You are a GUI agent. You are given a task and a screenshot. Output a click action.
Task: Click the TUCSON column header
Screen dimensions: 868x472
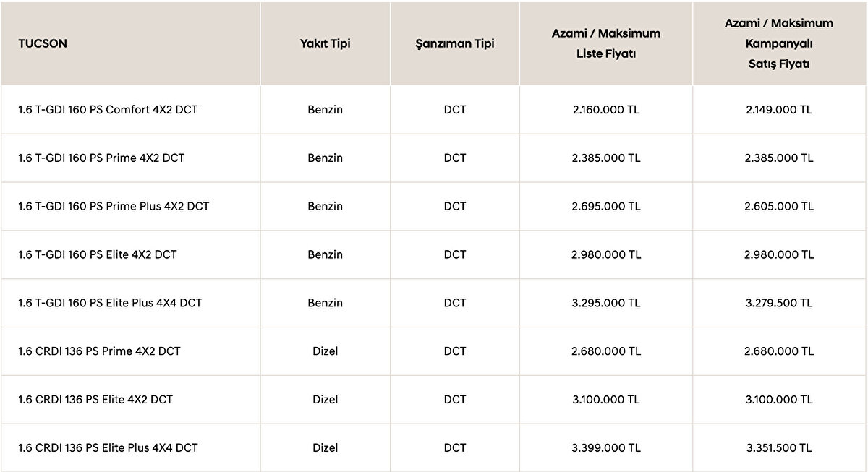[43, 43]
